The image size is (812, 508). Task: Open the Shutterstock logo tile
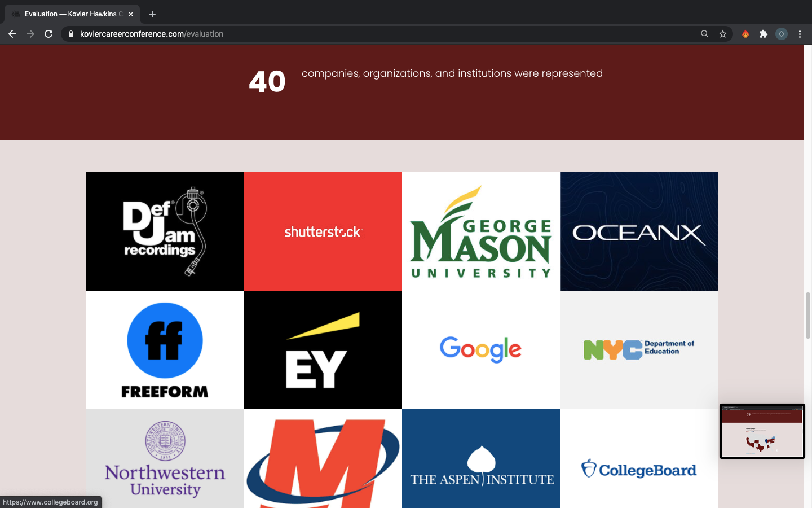[x=323, y=231]
